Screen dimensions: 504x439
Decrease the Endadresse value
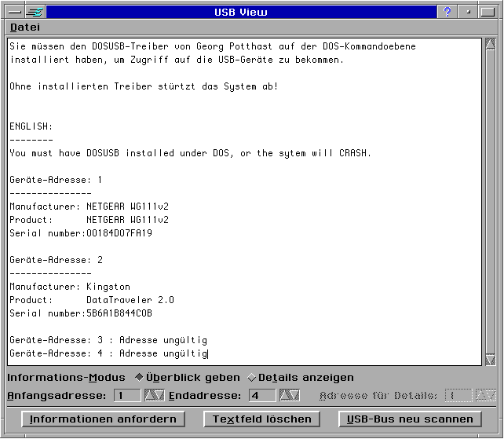294,395
